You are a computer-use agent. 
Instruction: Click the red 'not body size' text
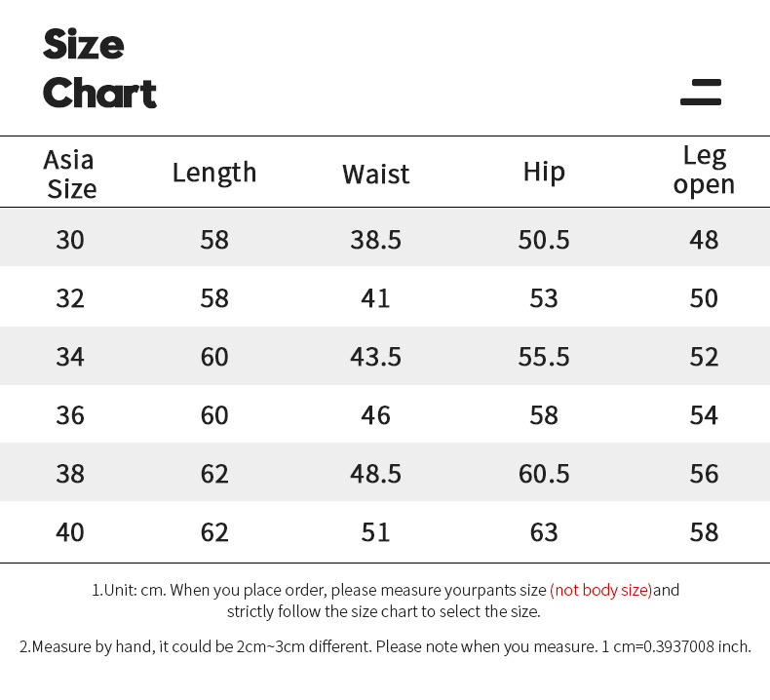[601, 590]
